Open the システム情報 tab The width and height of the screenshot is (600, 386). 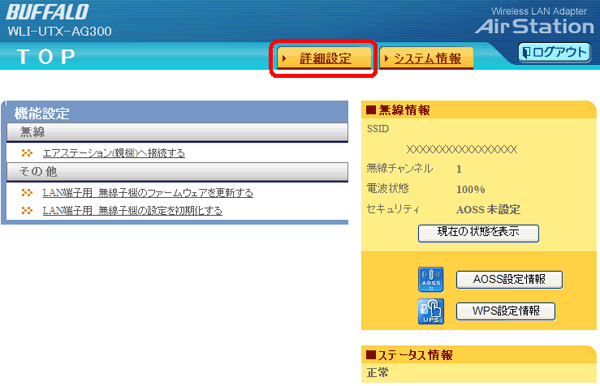pyautogui.click(x=427, y=58)
